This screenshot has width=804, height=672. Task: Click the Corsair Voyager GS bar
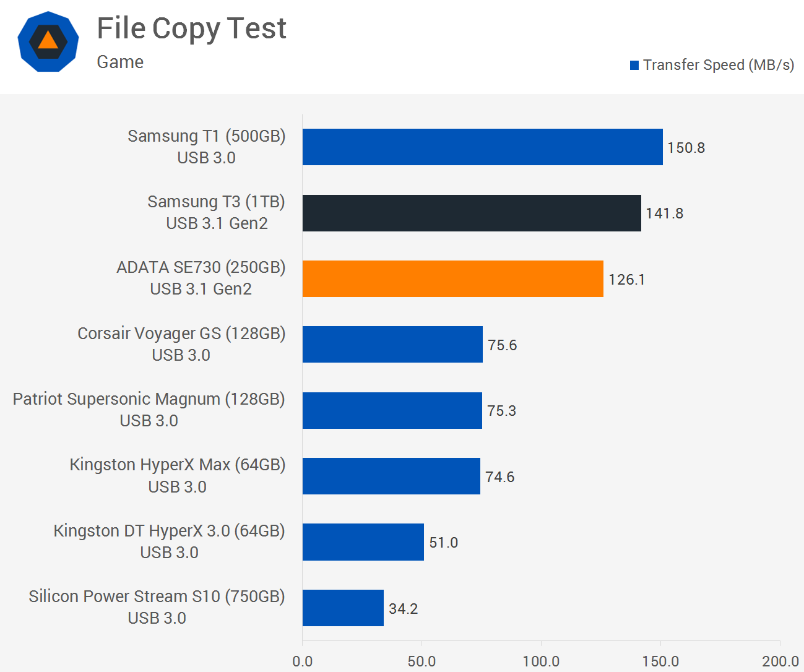(392, 345)
